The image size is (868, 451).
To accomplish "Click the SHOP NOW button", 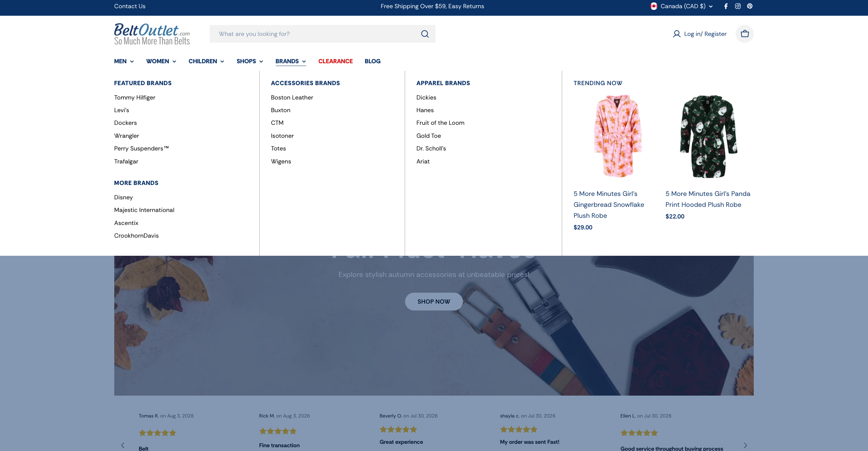I will (434, 302).
